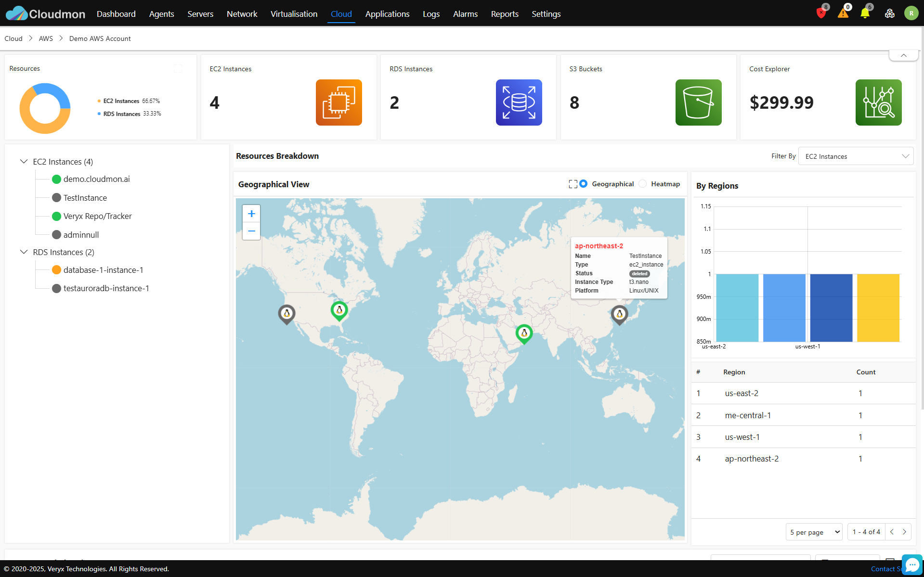Open the Servers menu

(200, 14)
